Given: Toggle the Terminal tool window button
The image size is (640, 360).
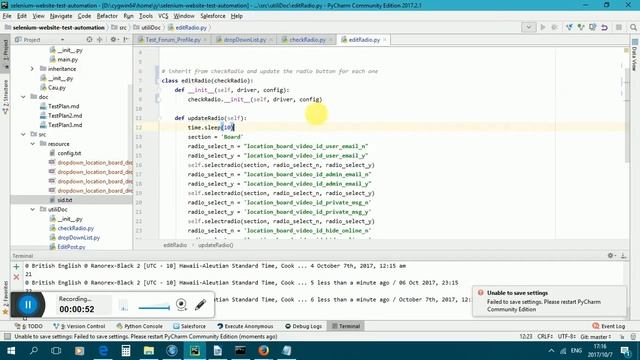Looking at the screenshot, I should pyautogui.click(x=346, y=326).
